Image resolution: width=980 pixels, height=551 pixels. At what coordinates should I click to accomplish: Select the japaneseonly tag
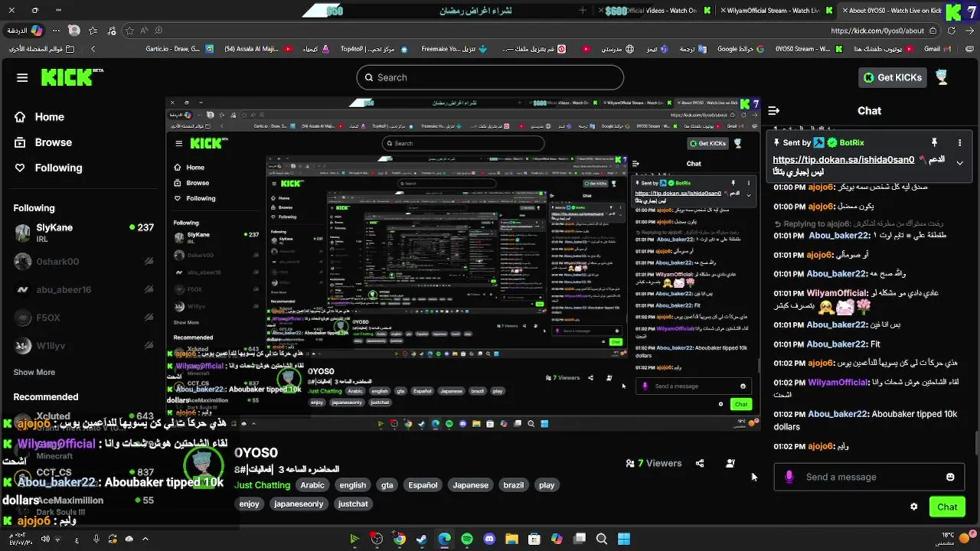(299, 504)
